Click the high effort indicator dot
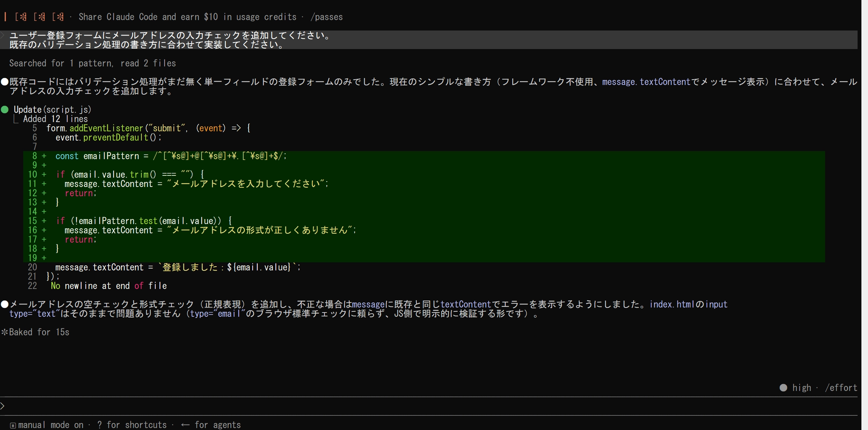 pyautogui.click(x=783, y=388)
